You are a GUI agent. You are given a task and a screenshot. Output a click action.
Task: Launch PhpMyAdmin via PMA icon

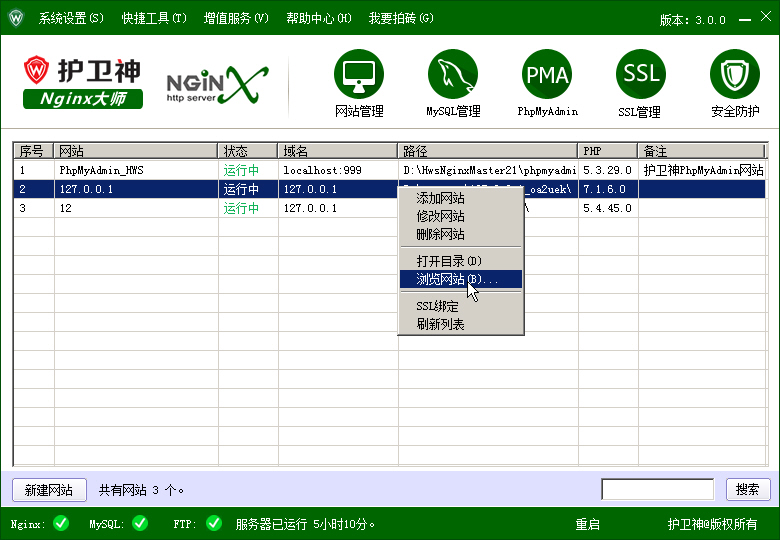coord(547,75)
